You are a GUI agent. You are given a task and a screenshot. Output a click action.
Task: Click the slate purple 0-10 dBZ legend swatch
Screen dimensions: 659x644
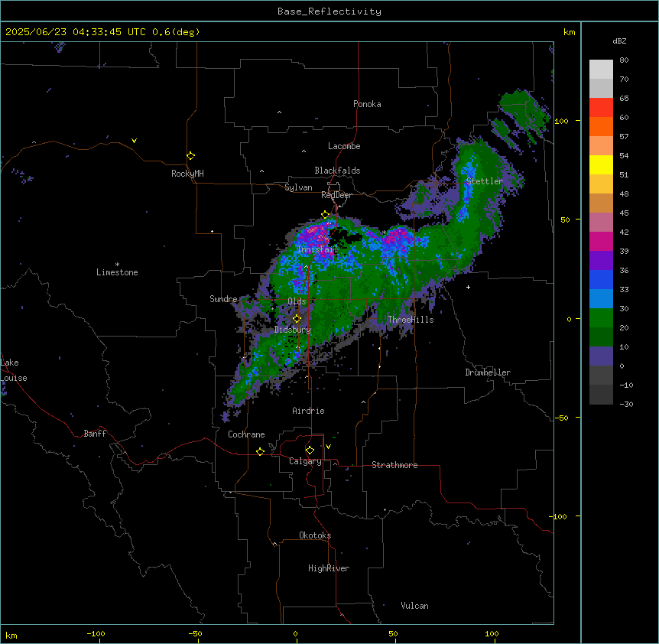pos(601,356)
